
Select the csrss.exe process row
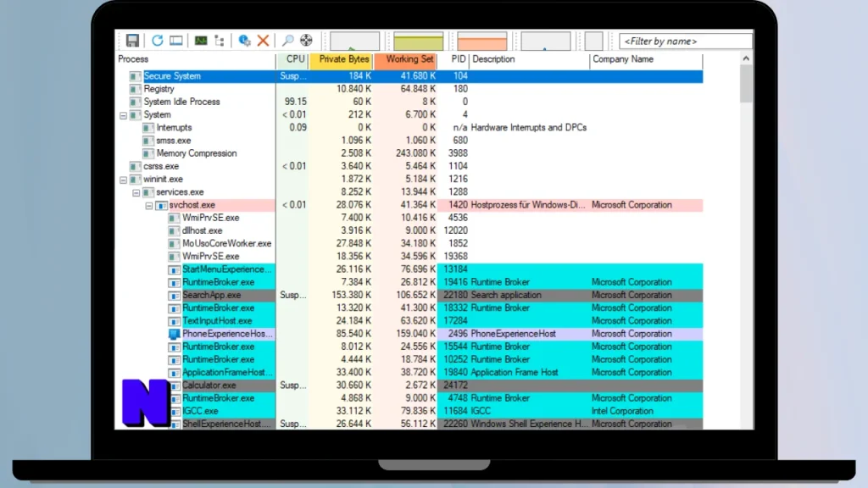pos(409,167)
